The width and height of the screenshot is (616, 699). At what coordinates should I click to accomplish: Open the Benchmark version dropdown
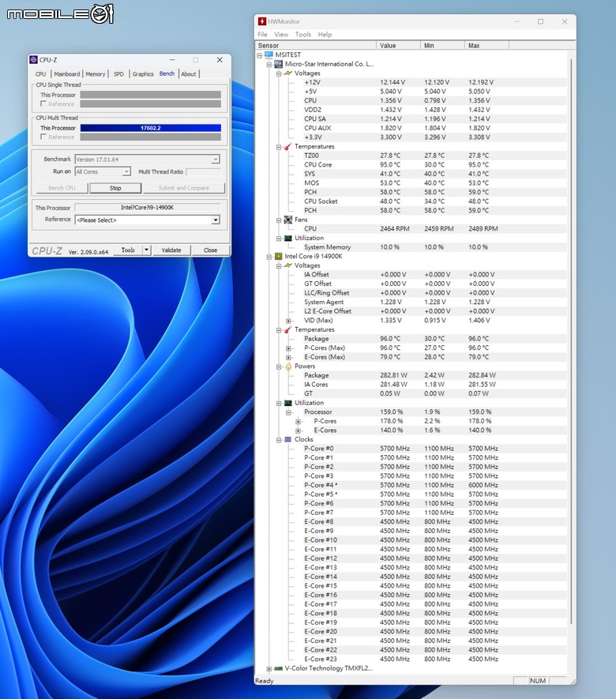click(216, 159)
